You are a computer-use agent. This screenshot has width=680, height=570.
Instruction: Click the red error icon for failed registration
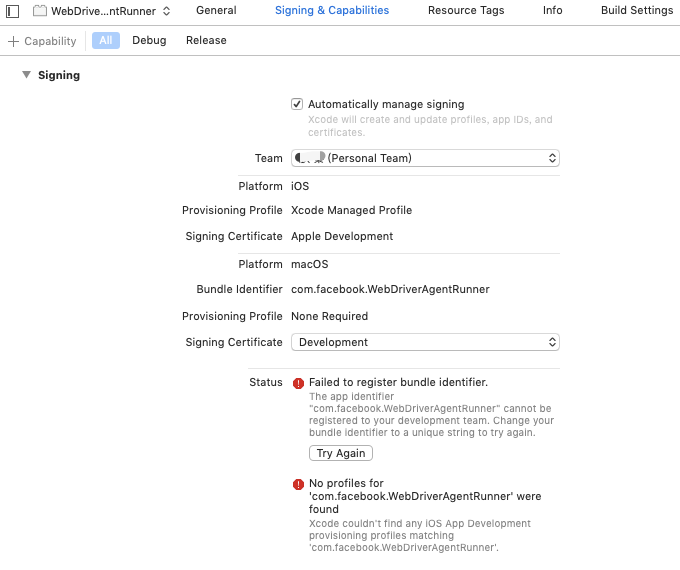[298, 383]
